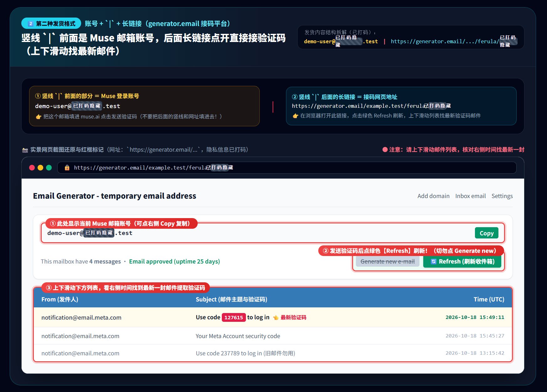Click the camera icon beside 实景网页截图
547x392 pixels.
click(x=25, y=150)
